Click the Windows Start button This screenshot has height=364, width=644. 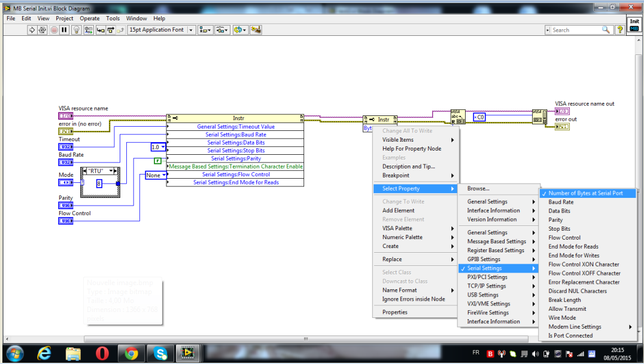(x=15, y=353)
